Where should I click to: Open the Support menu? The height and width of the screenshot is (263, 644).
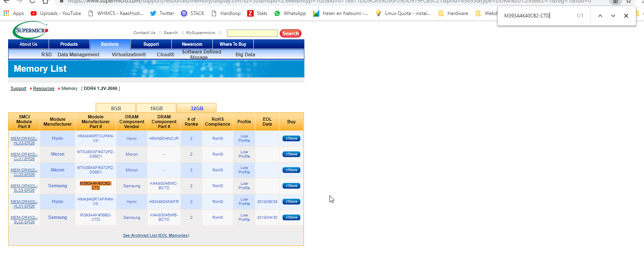click(x=151, y=44)
